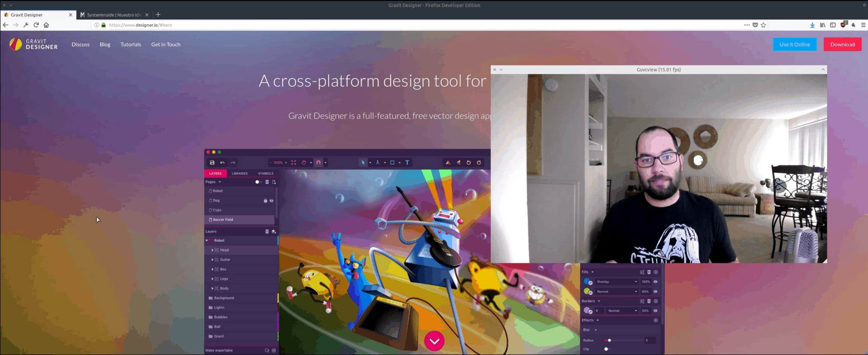Open the Overlay blend mode dropdown

617,282
